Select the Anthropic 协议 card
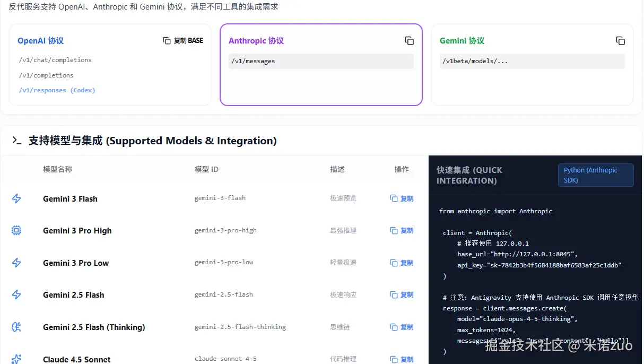This screenshot has height=364, width=644. 321,65
